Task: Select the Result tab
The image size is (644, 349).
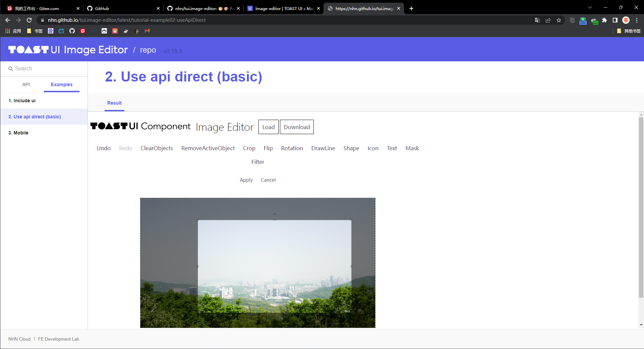Action: (114, 103)
